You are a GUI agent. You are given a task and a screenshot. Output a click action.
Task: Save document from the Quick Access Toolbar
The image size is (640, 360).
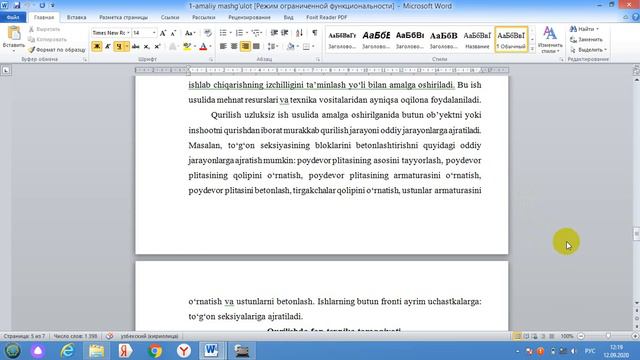point(17,6)
